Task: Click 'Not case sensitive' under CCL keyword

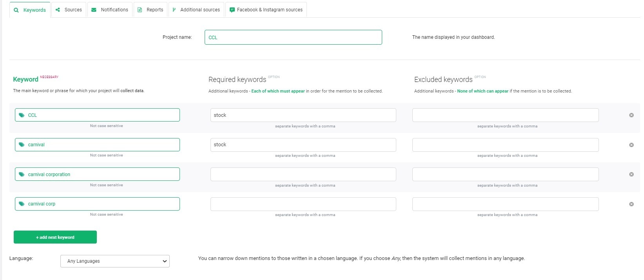Action: click(x=107, y=126)
